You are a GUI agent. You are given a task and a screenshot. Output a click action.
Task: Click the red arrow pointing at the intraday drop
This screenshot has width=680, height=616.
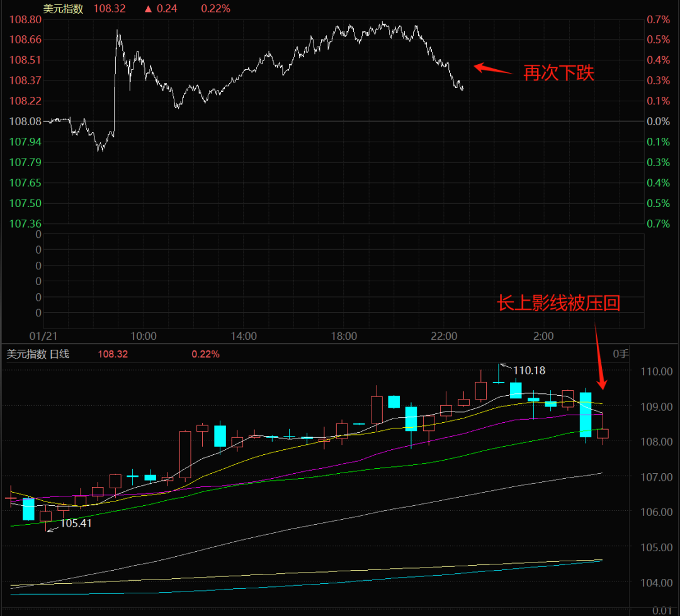pos(494,69)
